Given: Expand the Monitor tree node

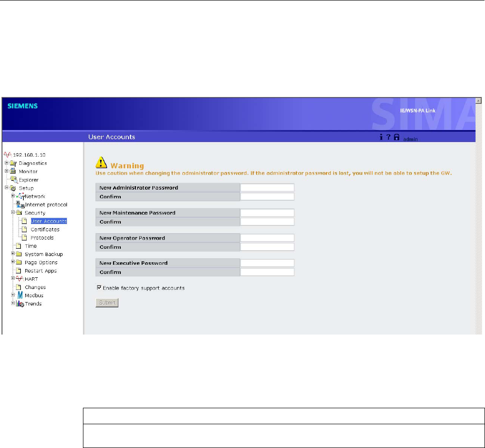Looking at the screenshot, I should pos(6,171).
